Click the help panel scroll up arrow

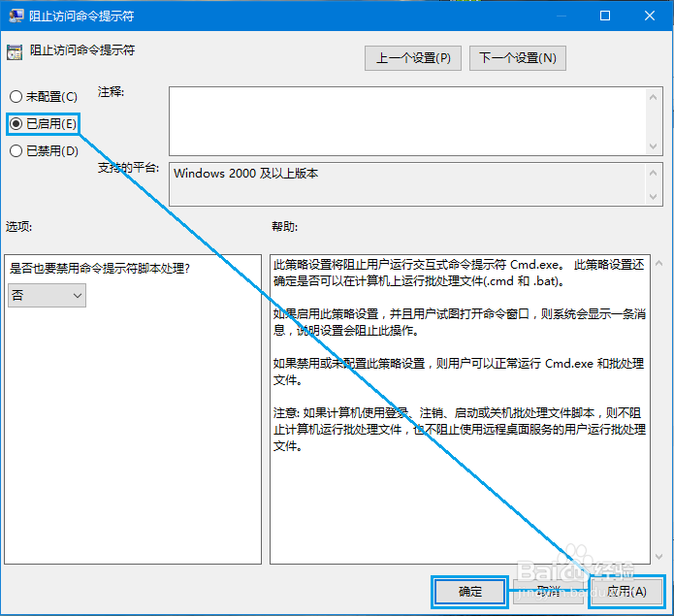click(658, 263)
